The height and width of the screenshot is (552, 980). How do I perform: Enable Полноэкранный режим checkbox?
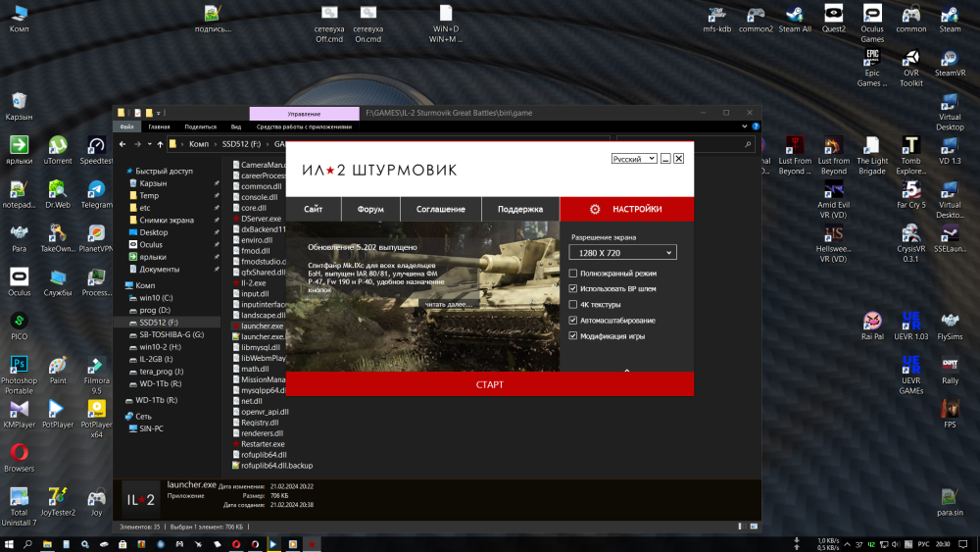pyautogui.click(x=573, y=274)
